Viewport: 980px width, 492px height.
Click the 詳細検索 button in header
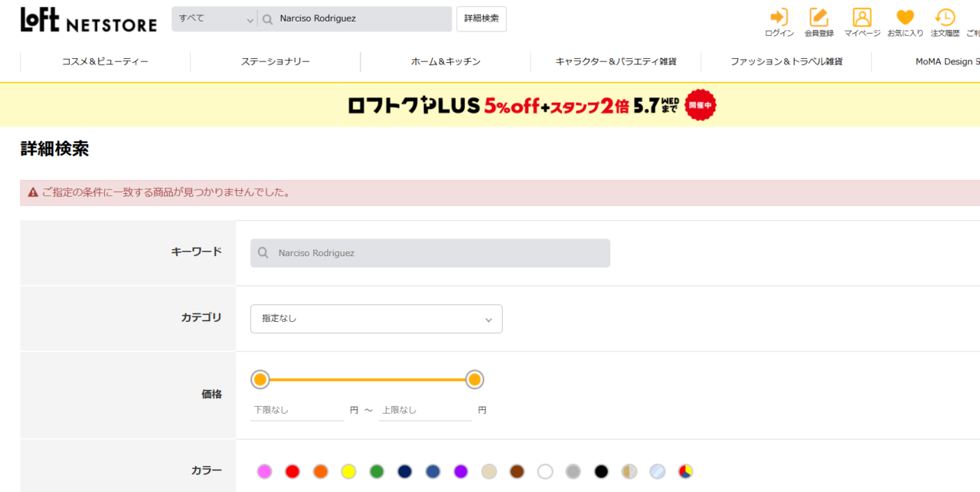[482, 19]
